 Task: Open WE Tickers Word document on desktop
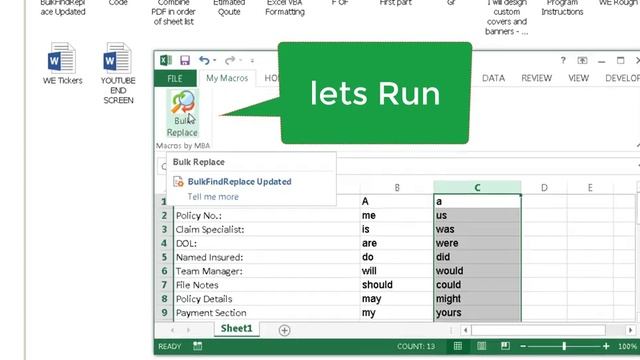[x=62, y=64]
